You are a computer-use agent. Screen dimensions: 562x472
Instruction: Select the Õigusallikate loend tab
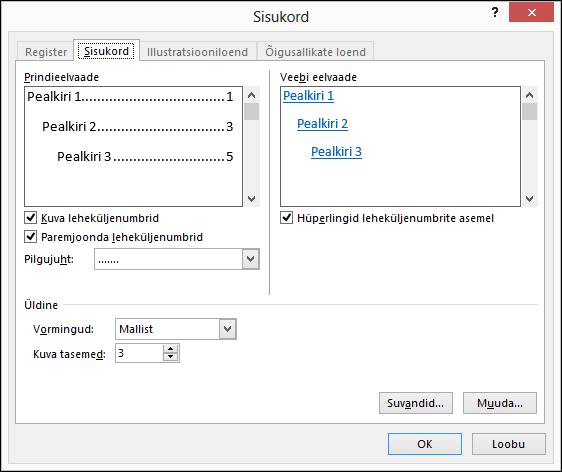pyautogui.click(x=315, y=52)
